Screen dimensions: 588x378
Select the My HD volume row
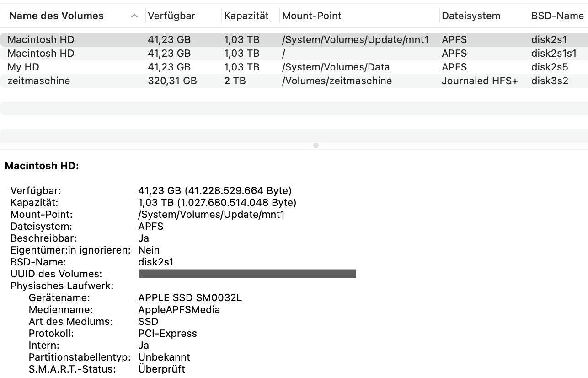pyautogui.click(x=24, y=67)
